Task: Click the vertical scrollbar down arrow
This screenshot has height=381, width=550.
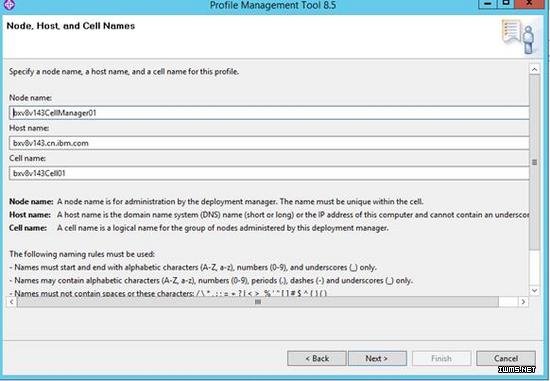Action: point(534,290)
